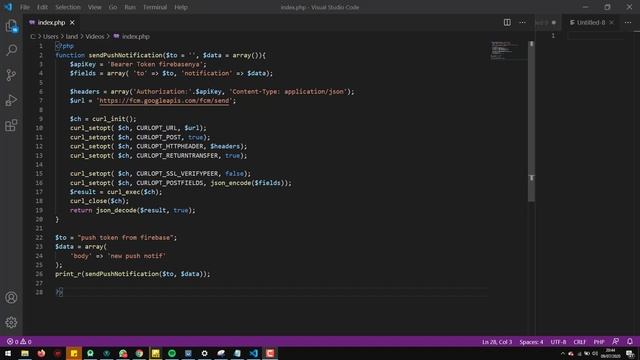
Task: Close the Untitled-8 tab
Action: tap(611, 22)
